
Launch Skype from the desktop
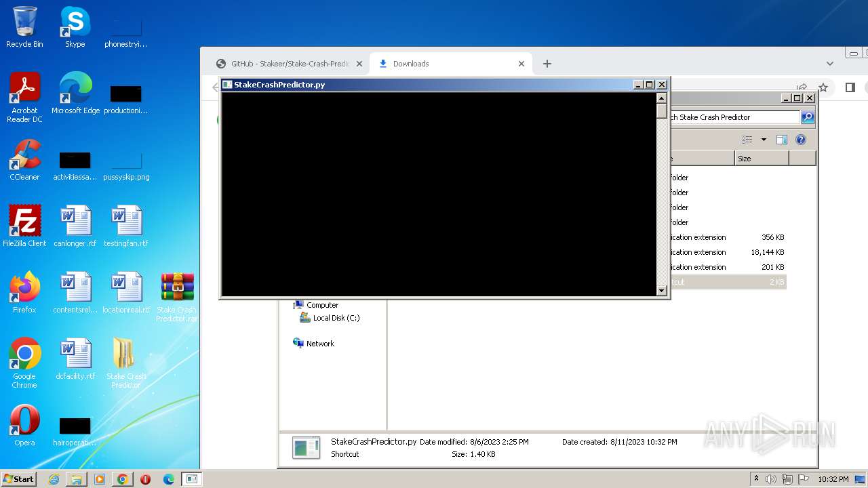click(x=75, y=27)
